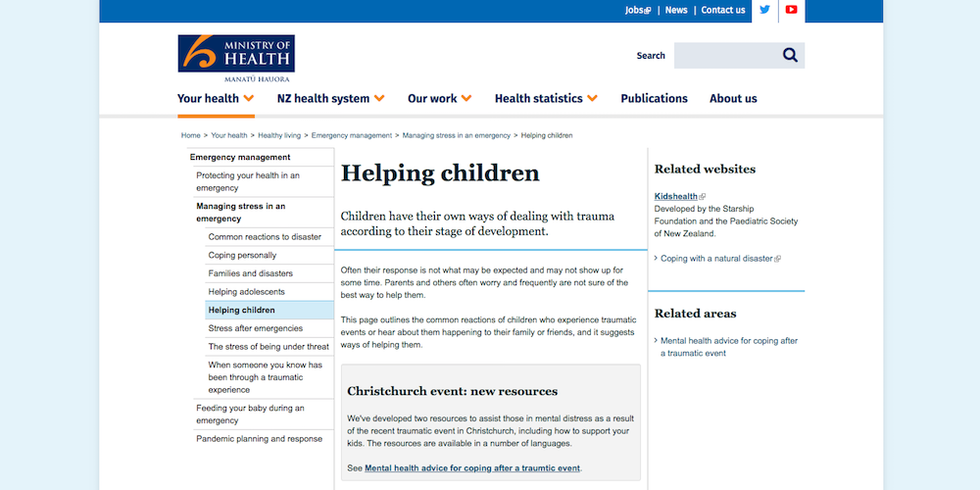
Task: Open Coping with a natural disaster link
Action: tap(719, 259)
